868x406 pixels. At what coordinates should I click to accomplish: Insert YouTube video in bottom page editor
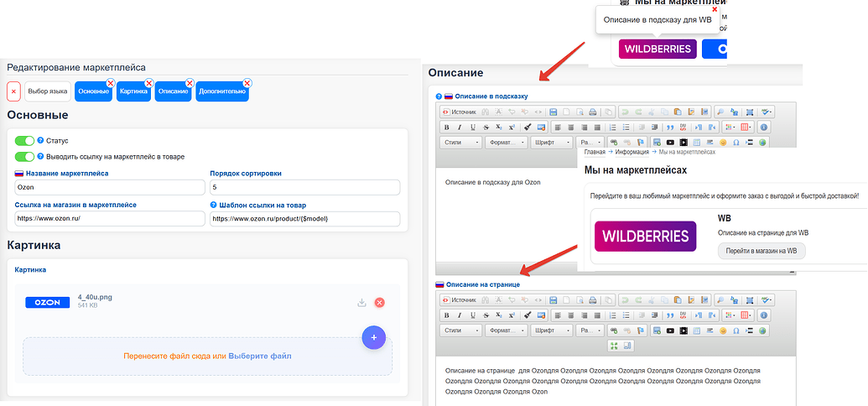tap(669, 330)
